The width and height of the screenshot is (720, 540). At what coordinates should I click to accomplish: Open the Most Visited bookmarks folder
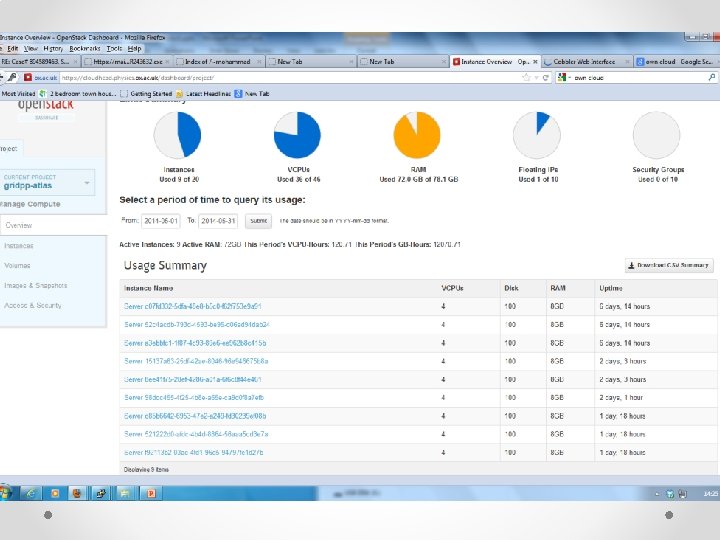18,94
